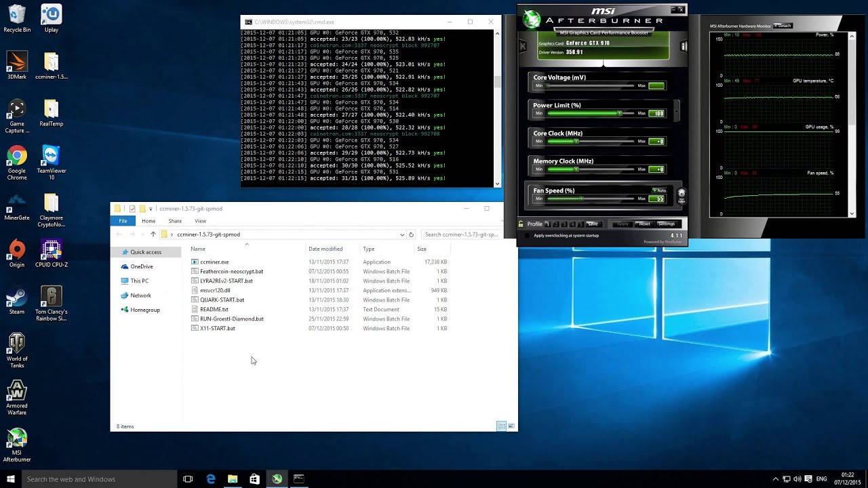Screen dimensions: 868x488
Task: Switch Explorer to large icons view
Action: click(x=511, y=426)
